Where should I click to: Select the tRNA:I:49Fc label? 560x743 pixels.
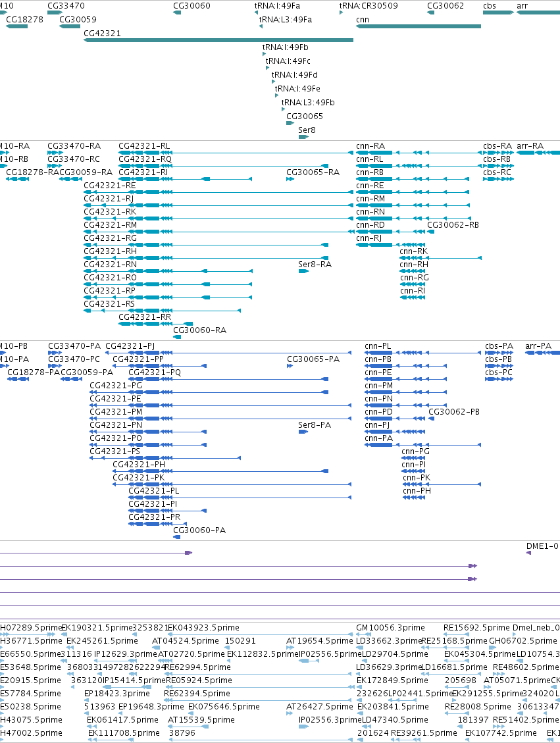(288, 61)
